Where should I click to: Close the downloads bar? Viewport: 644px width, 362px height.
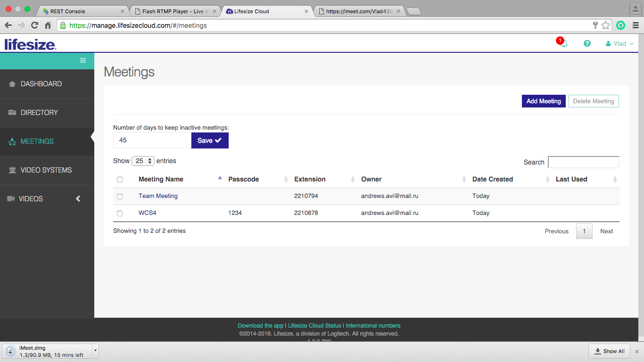(636, 351)
